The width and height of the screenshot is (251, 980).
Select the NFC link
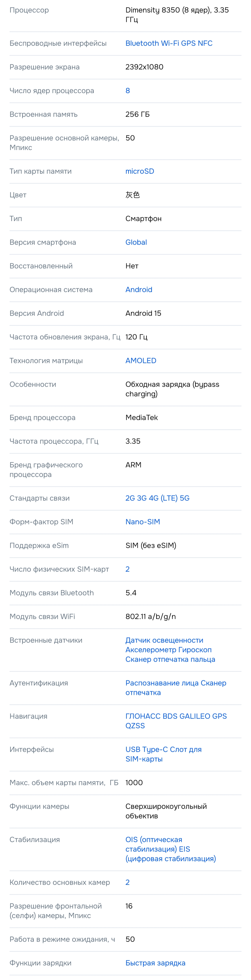tap(205, 43)
